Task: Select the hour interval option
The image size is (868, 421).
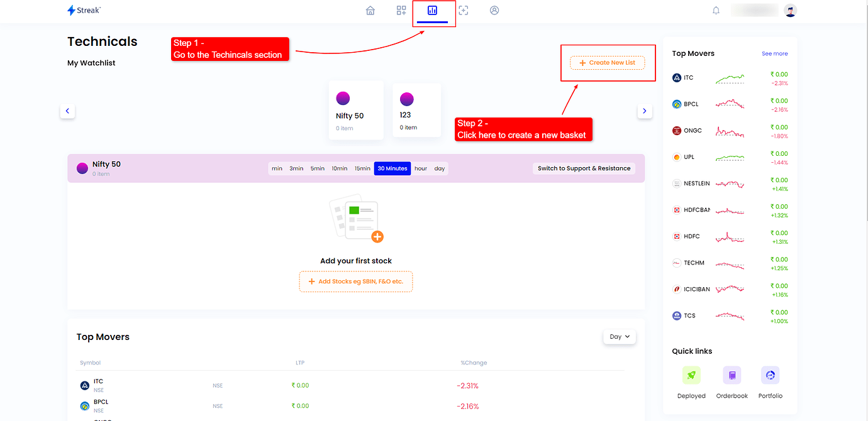Action: (x=420, y=168)
